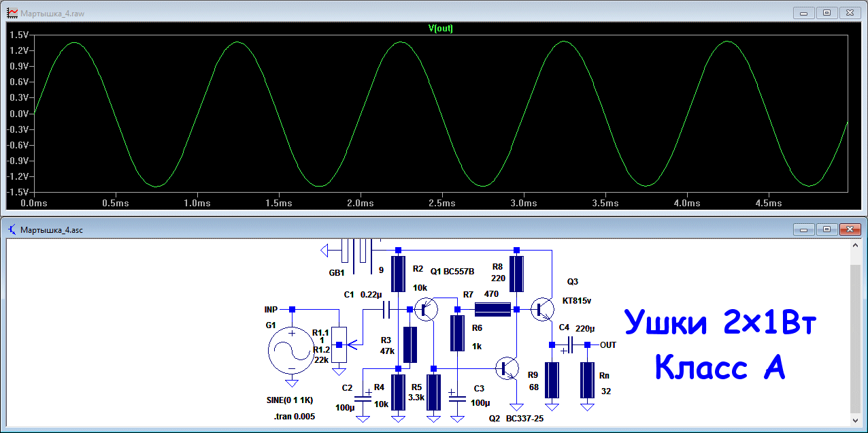Click the 0.0ms time axis label

coord(34,204)
